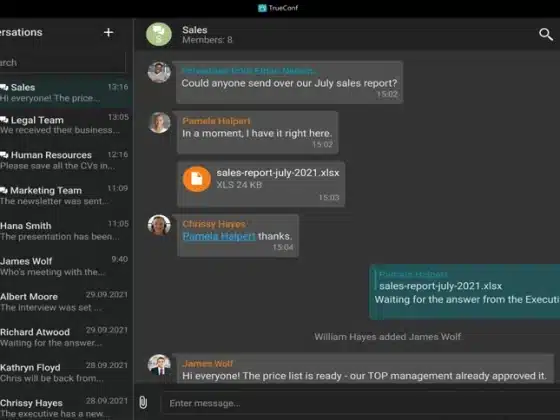The image size is (560, 420).
Task: Open avatar of the July report requester
Action: click(159, 72)
